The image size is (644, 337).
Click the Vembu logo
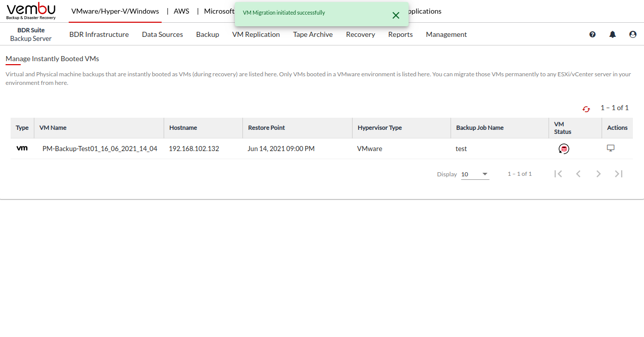coord(31,11)
